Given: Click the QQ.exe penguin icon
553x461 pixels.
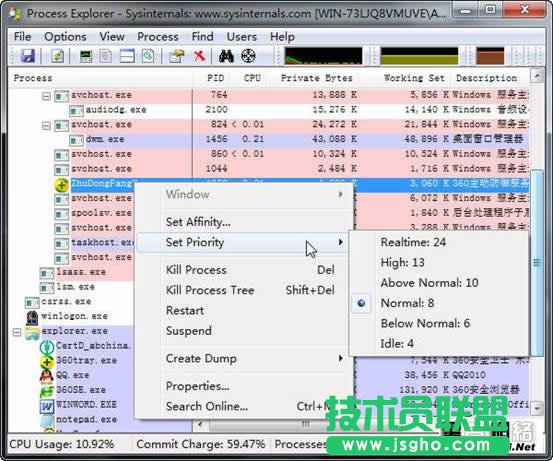Looking at the screenshot, I should 47,376.
